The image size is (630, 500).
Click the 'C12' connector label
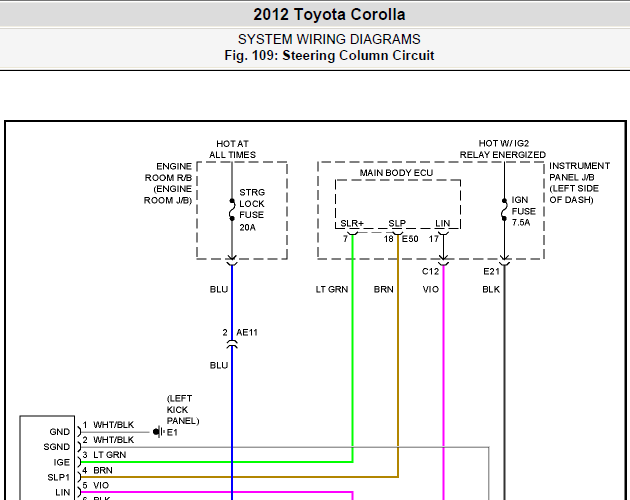point(430,271)
